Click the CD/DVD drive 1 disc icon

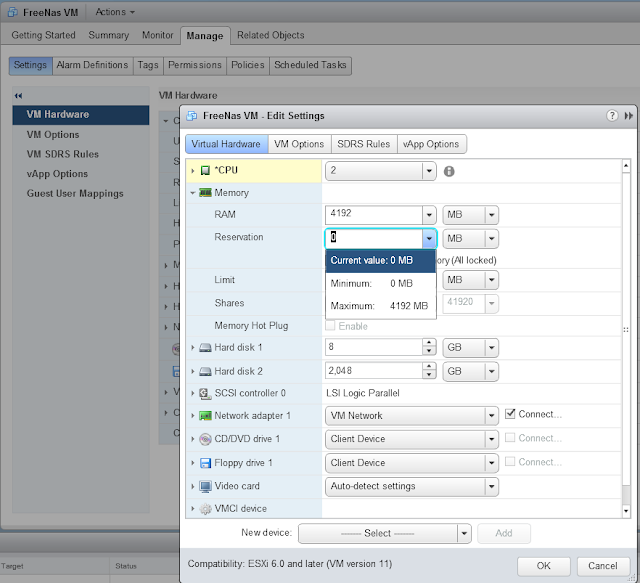[x=205, y=439]
